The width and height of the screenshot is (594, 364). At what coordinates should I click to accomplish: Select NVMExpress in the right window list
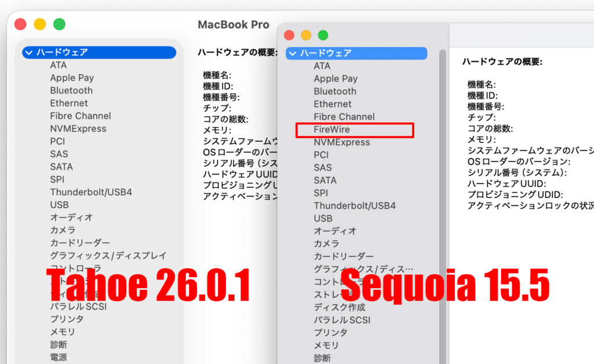(342, 142)
